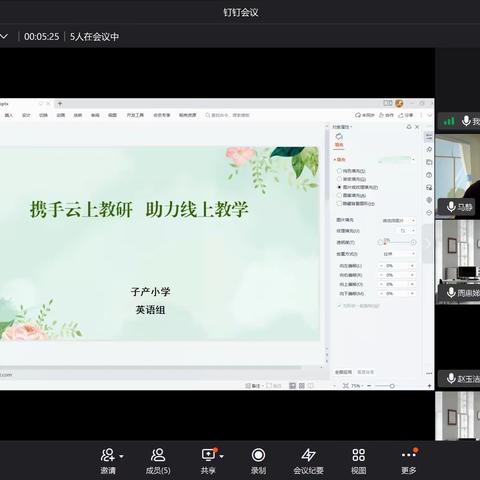Select the 图片或纹理填充 radio option

pos(339,187)
